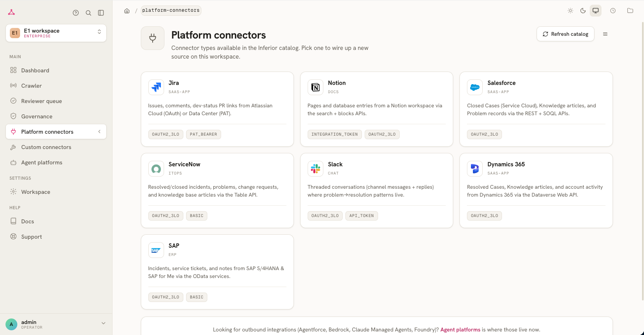
Task: Click the admin avatar circle
Action: [11, 324]
